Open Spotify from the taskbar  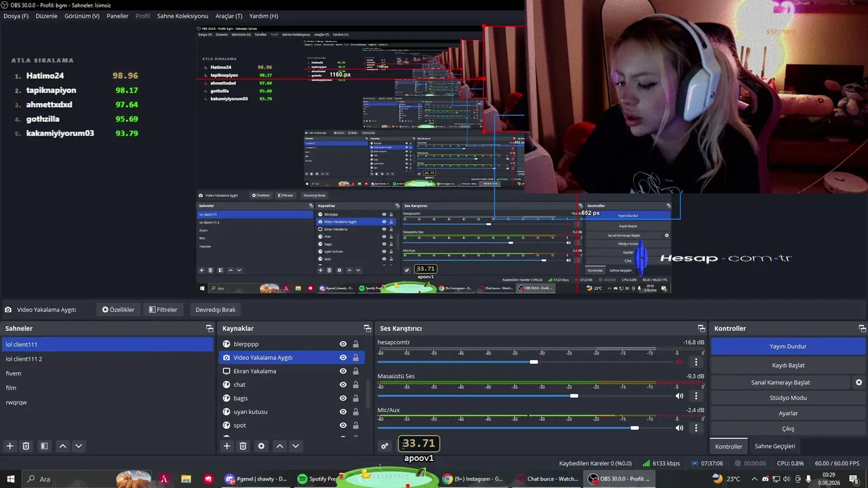(x=317, y=479)
